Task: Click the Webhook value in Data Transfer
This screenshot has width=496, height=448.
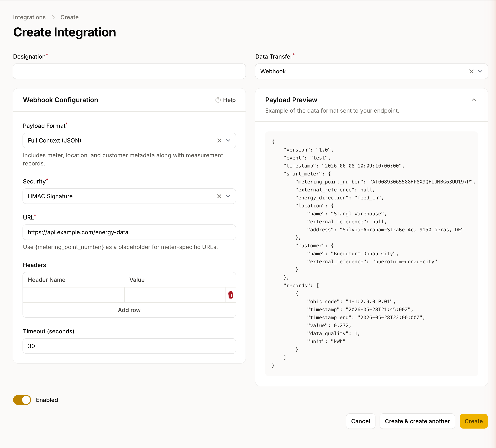Action: pos(273,71)
